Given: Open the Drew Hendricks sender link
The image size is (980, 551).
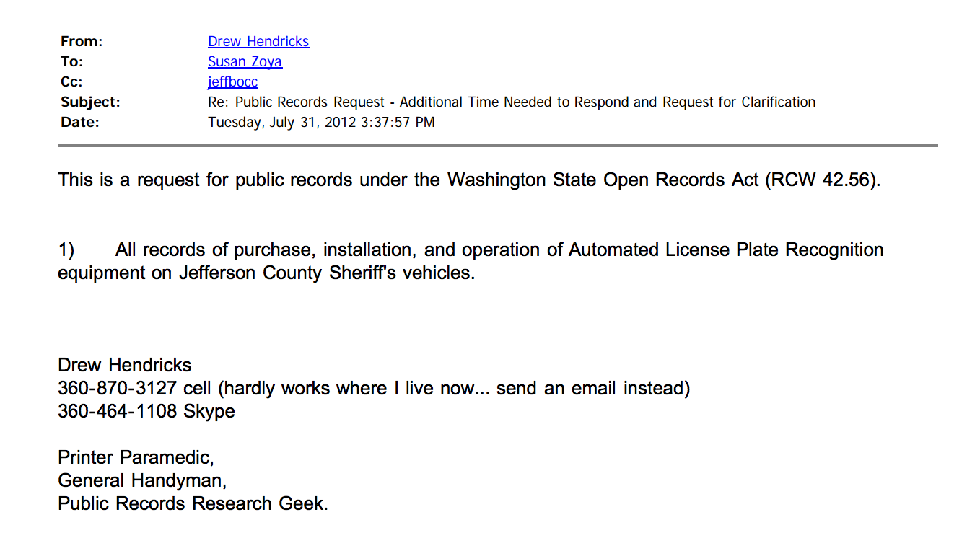Looking at the screenshot, I should pos(258,42).
